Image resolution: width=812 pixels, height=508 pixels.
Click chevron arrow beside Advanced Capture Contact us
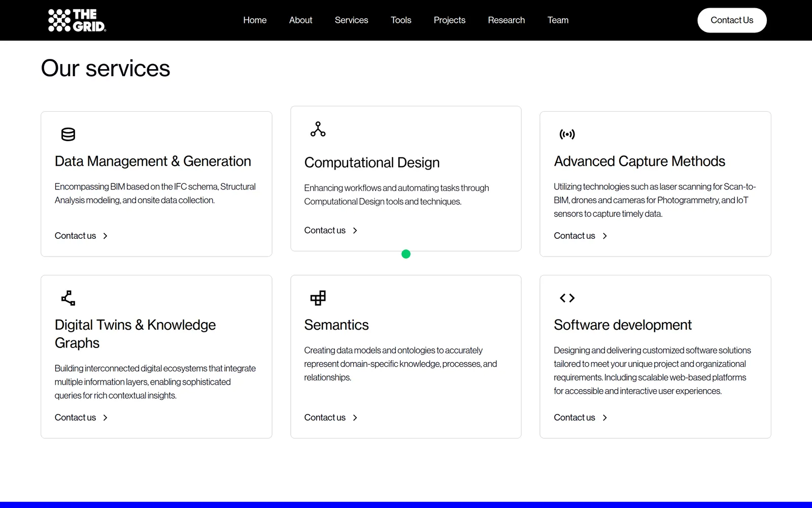pyautogui.click(x=604, y=236)
